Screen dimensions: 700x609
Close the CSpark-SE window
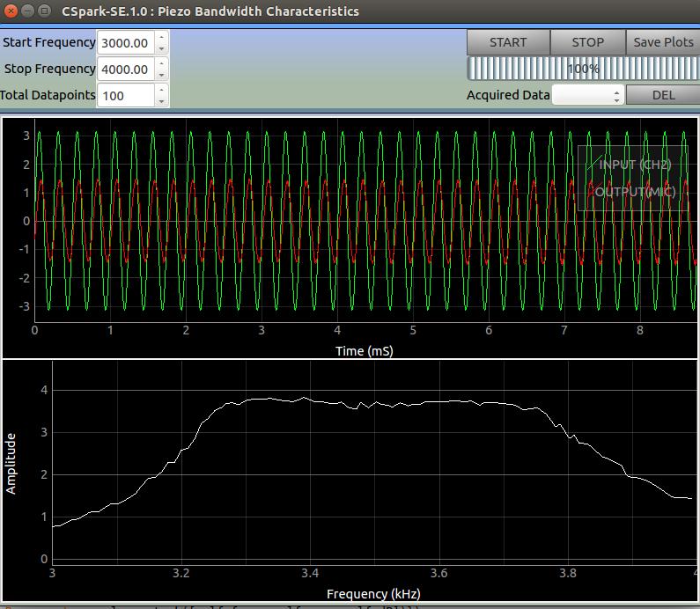10,11
